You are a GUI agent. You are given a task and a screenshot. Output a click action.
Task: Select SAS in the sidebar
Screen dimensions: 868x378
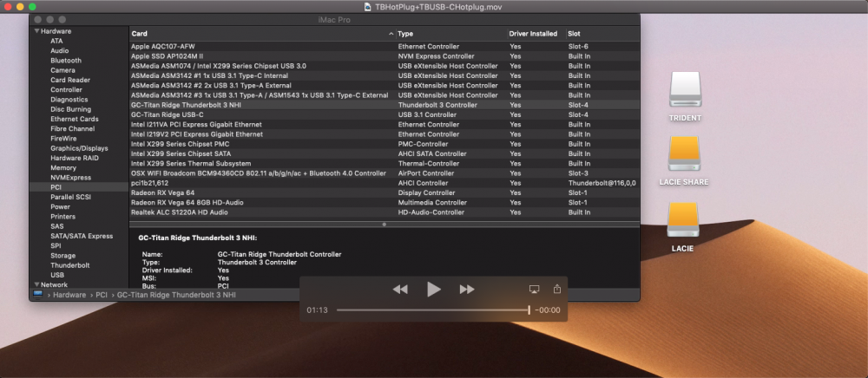click(x=57, y=226)
